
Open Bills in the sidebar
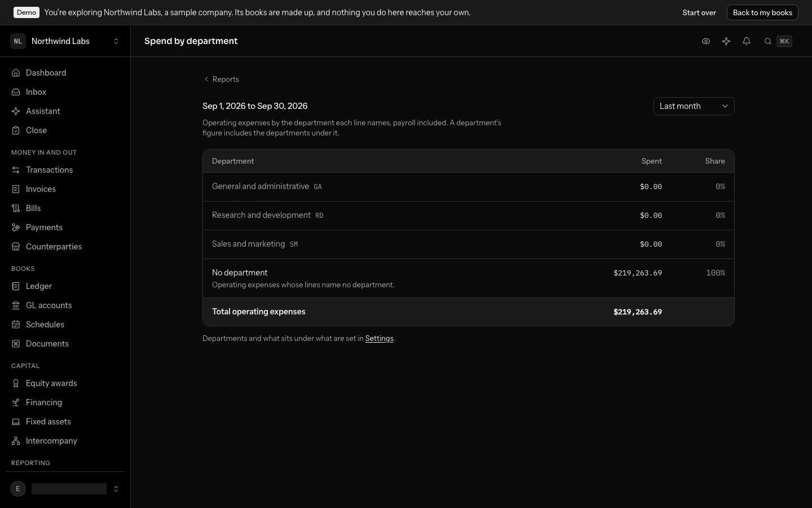click(65, 208)
